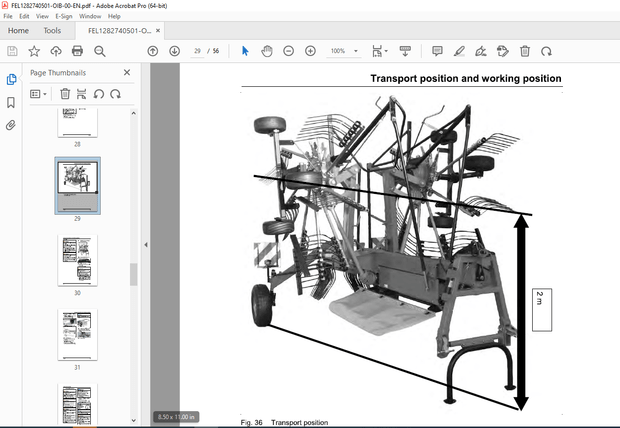Open the View menu

[x=42, y=16]
